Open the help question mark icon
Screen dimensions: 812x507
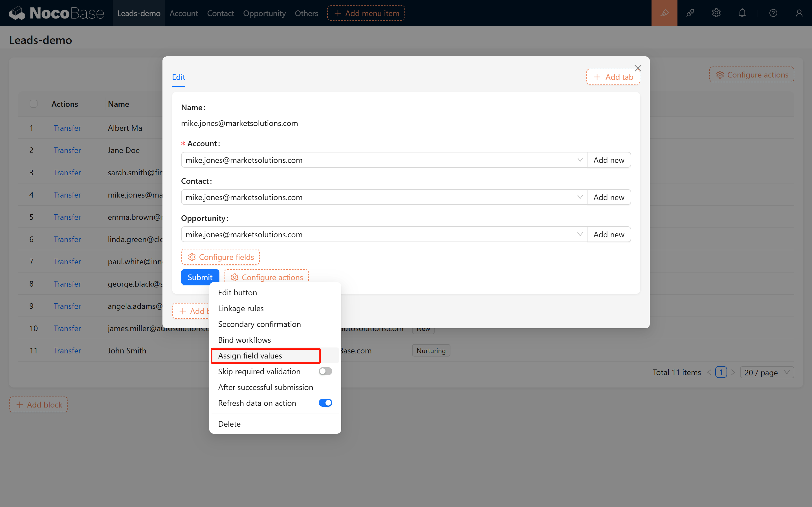(773, 13)
